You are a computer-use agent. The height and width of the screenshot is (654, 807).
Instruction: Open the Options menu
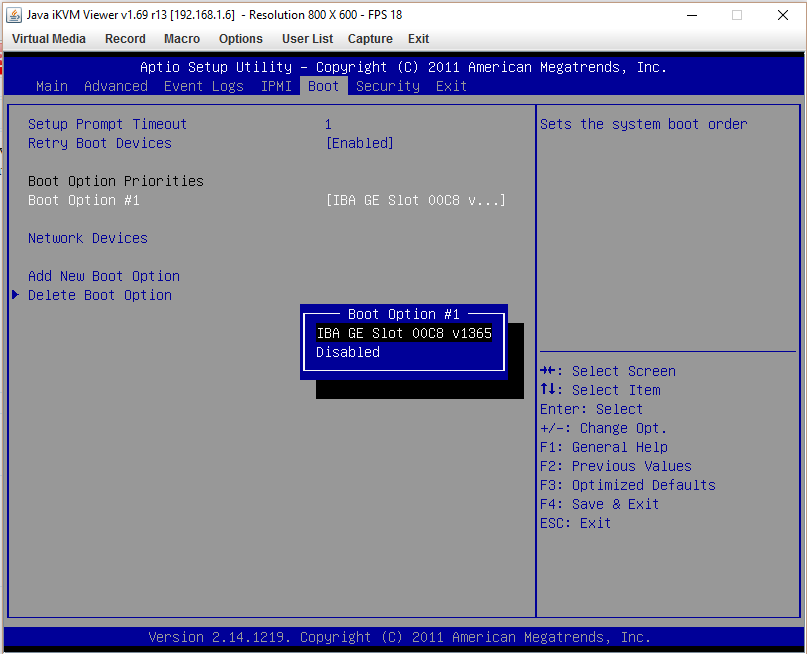pyautogui.click(x=240, y=39)
